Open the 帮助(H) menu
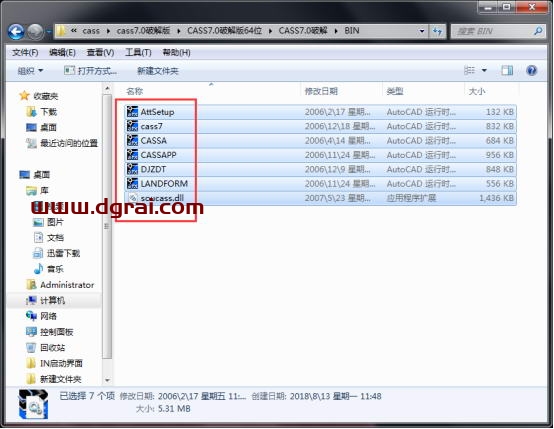Screen dimensions: 554x429 coord(176,52)
